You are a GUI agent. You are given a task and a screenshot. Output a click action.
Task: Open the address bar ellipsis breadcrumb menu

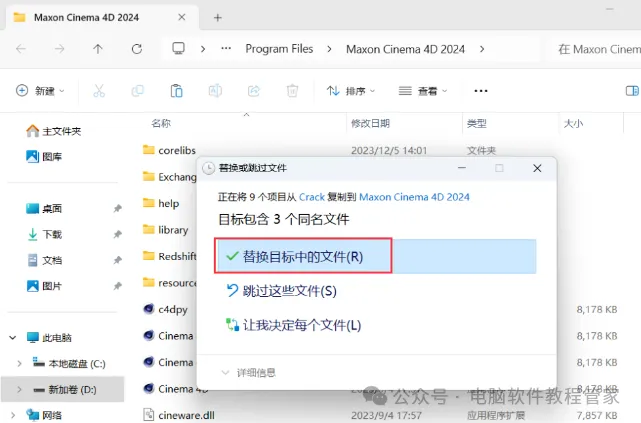(x=226, y=49)
